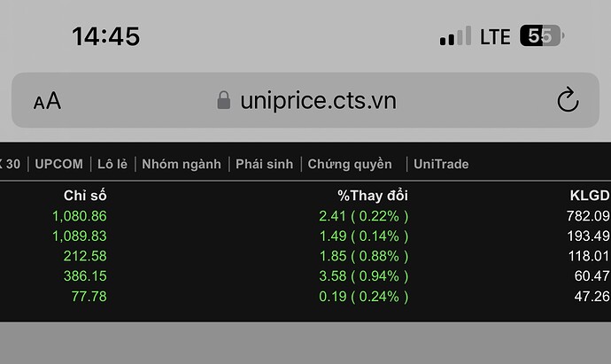
Task: Select the index value 77.78
Action: click(89, 296)
